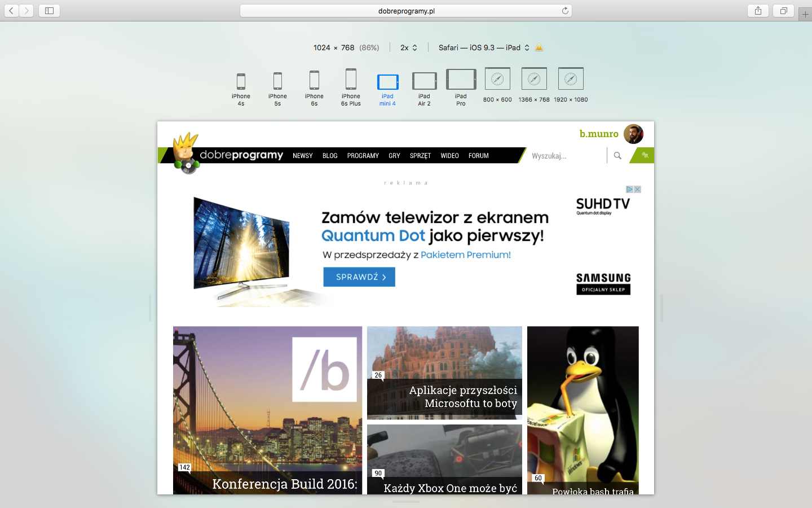Click the magnifier search icon on site
The image size is (812, 508).
tap(617, 156)
